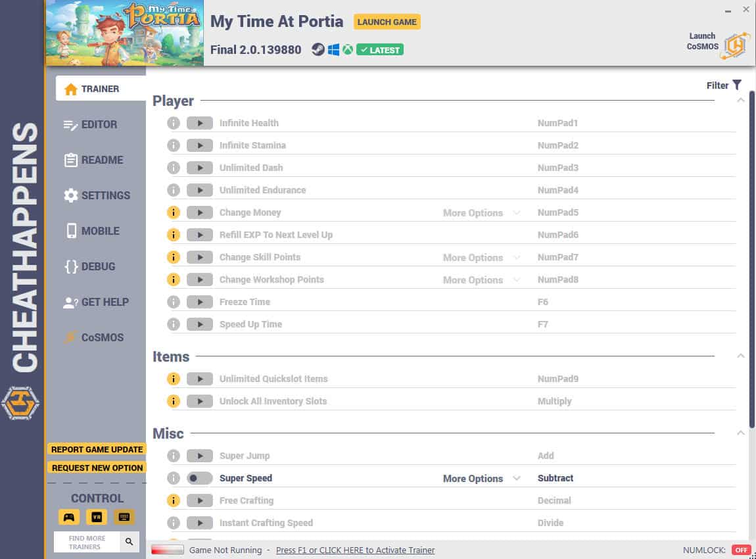
Task: View info for Unlimited Quickslot Items
Action: pos(174,379)
